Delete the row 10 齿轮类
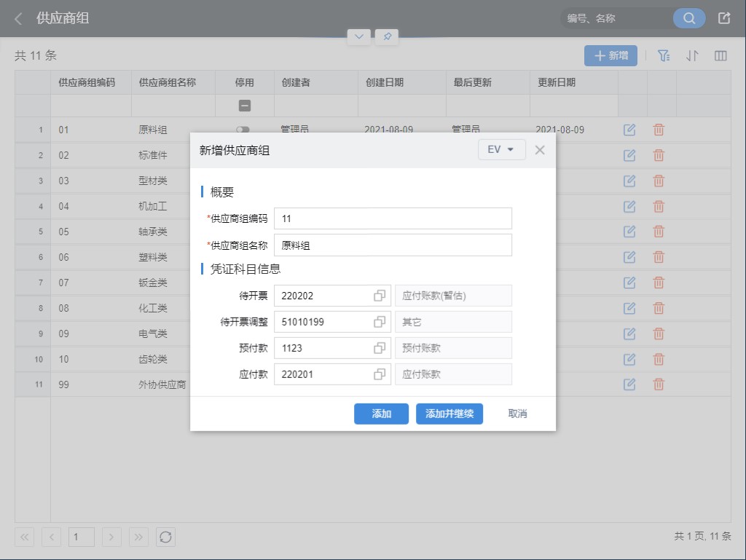Viewport: 746px width, 560px height. [x=659, y=359]
